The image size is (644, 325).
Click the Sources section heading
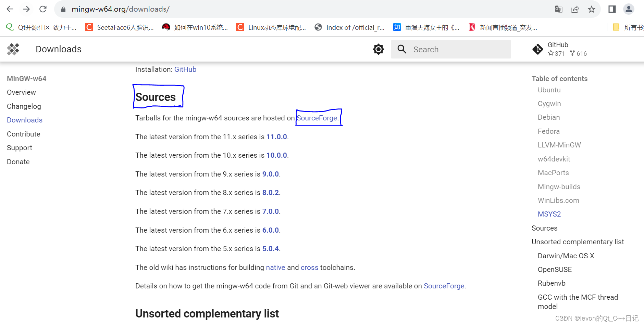pyautogui.click(x=156, y=97)
